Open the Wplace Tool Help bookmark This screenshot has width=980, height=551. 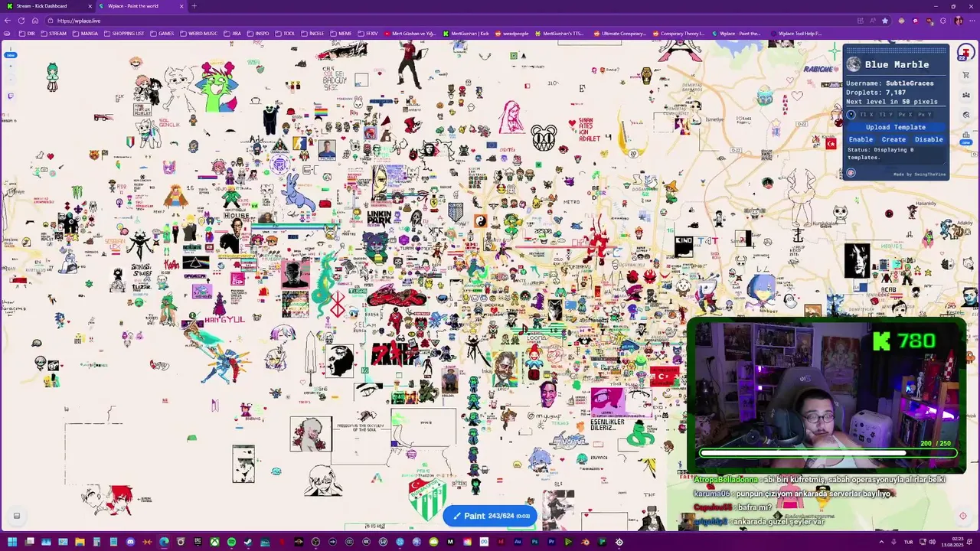(x=795, y=34)
